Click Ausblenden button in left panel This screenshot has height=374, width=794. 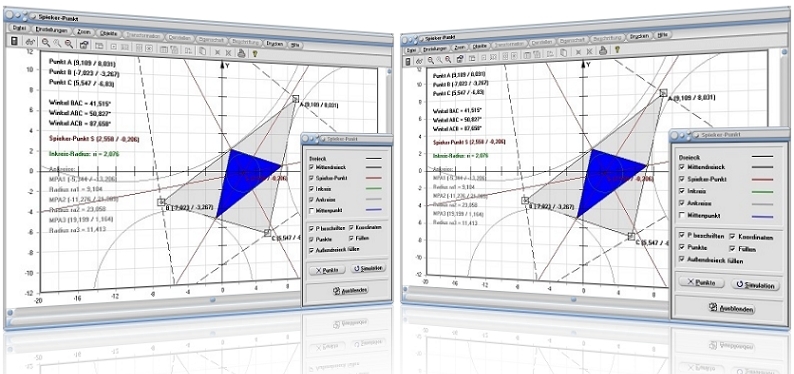pyautogui.click(x=350, y=290)
